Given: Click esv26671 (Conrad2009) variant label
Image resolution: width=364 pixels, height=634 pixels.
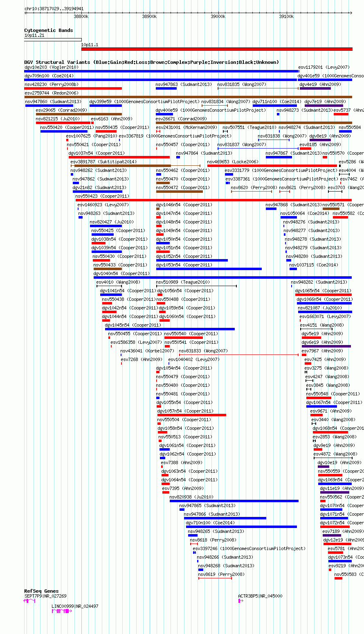Looking at the screenshot, I should click(x=181, y=119).
